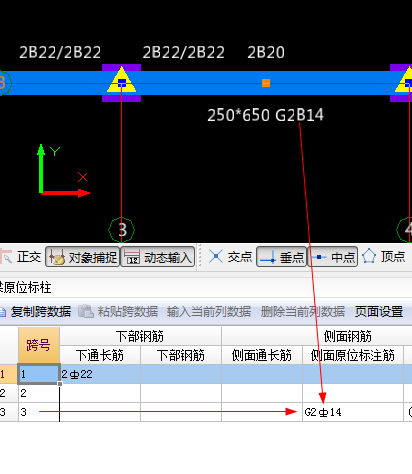Click yellow triangle support at axis 3

[x=121, y=80]
